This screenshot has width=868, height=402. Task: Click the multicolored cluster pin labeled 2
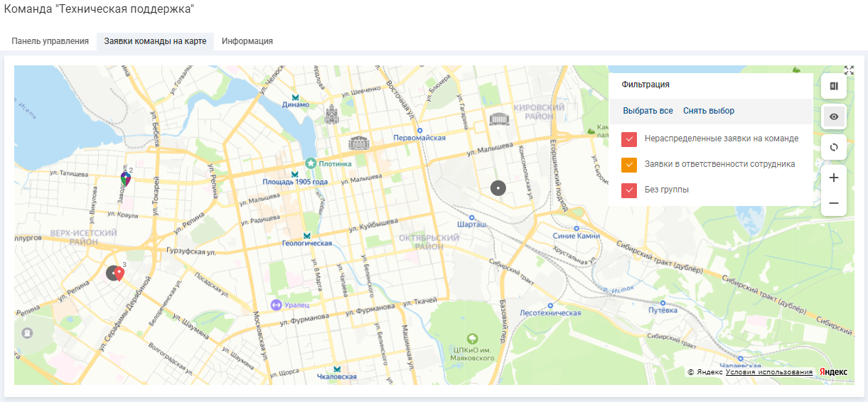tap(126, 179)
